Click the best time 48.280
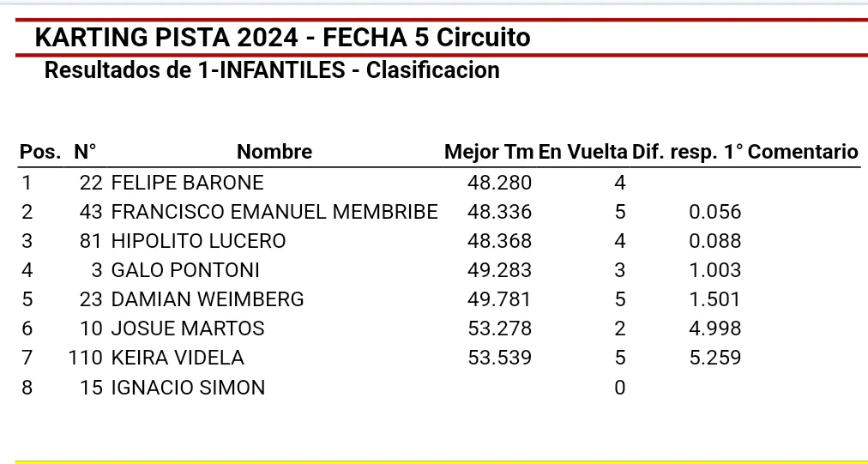Image resolution: width=868 pixels, height=464 pixels. point(499,183)
